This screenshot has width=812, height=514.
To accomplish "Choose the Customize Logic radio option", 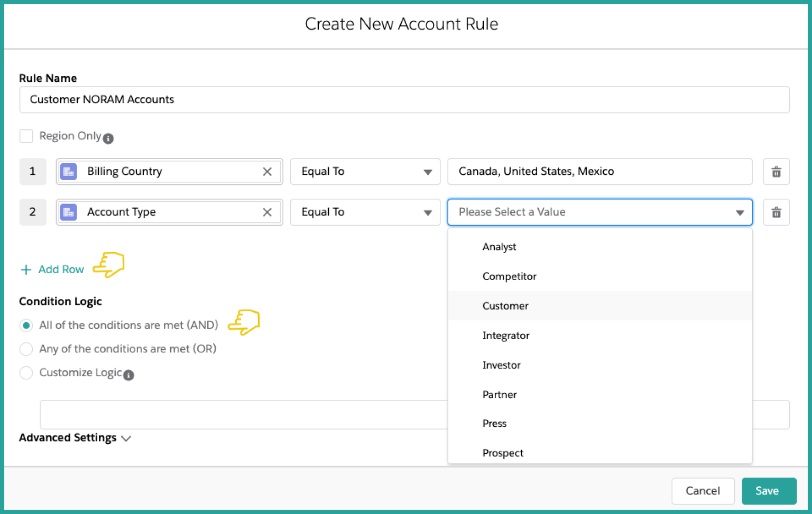I will [26, 373].
